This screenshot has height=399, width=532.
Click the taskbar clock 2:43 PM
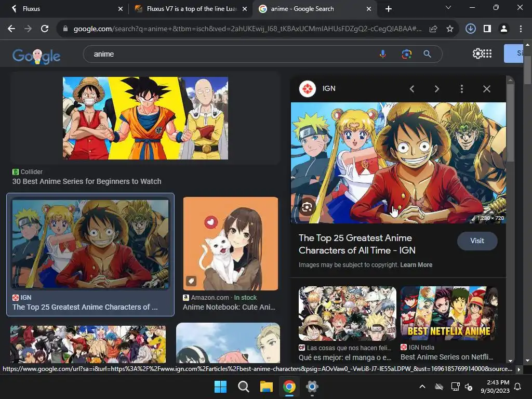495,387
